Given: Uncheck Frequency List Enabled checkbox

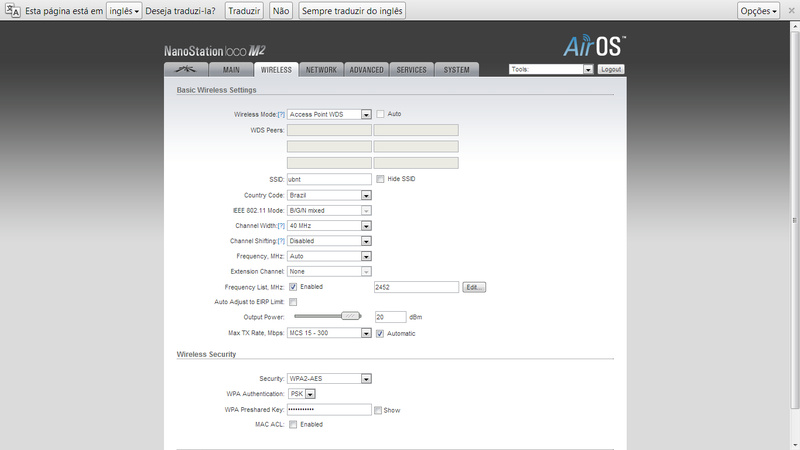Looking at the screenshot, I should [293, 287].
